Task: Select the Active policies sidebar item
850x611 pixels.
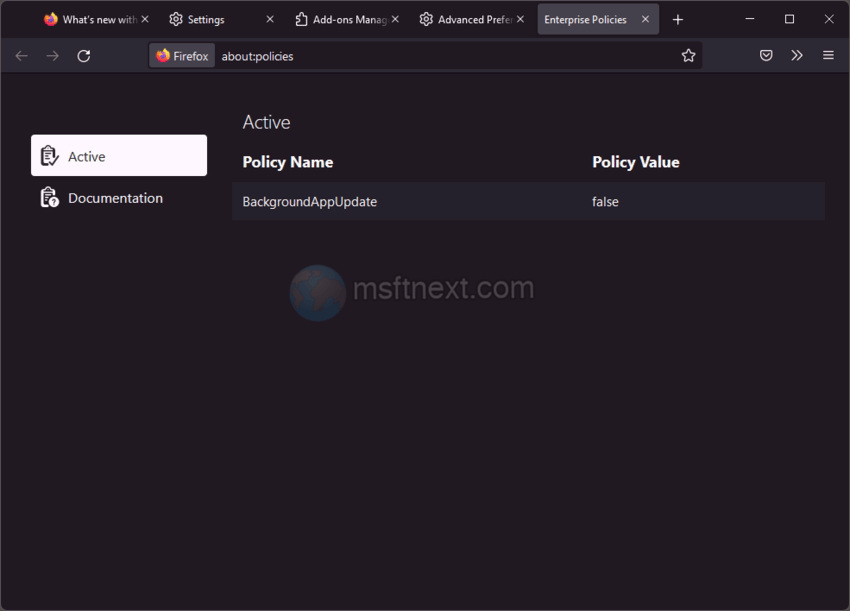Action: tap(119, 156)
